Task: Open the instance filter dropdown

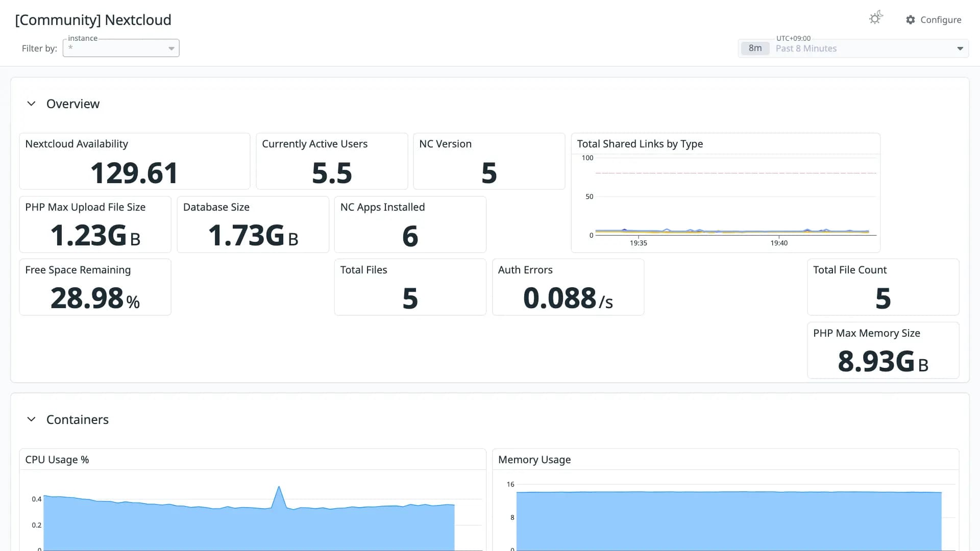Action: coord(121,48)
